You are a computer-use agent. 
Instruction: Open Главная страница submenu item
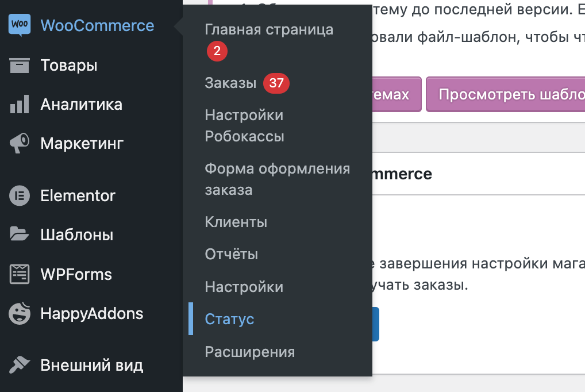(269, 30)
